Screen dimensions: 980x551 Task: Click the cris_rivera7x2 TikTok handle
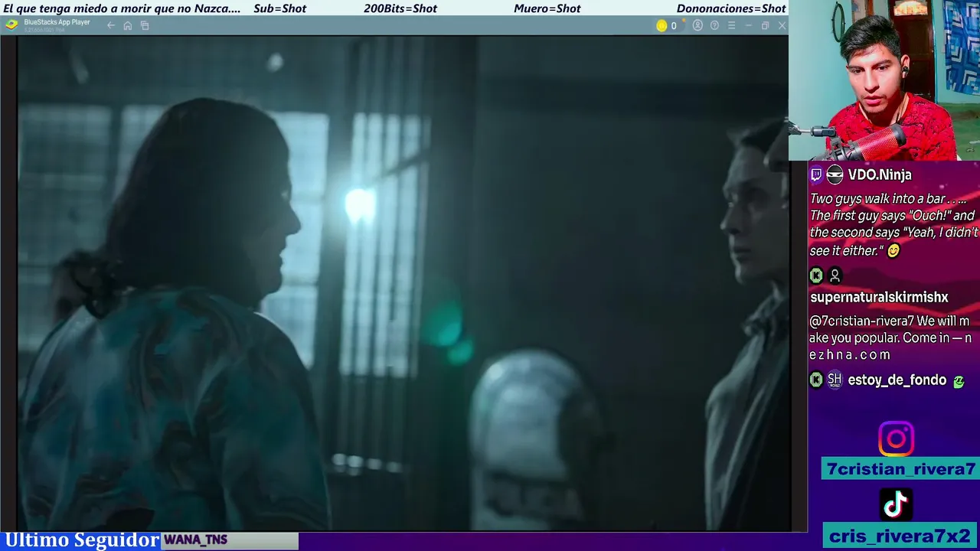[x=900, y=536]
